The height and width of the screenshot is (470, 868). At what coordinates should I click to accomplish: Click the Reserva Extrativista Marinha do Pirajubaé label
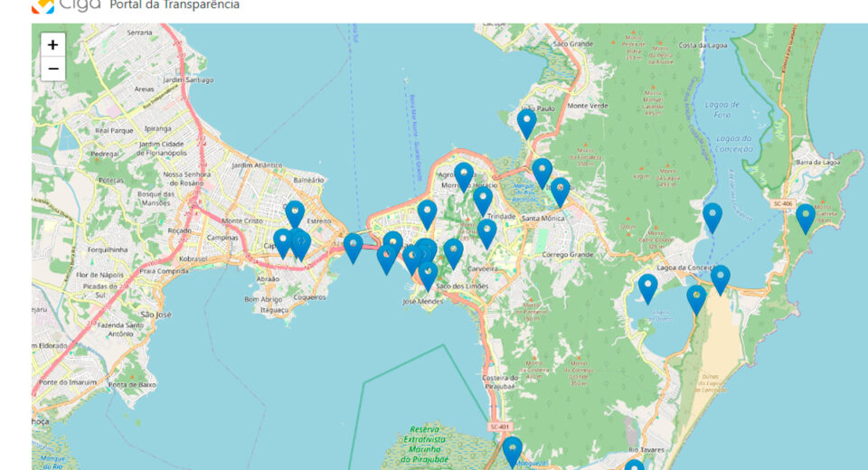pyautogui.click(x=425, y=444)
